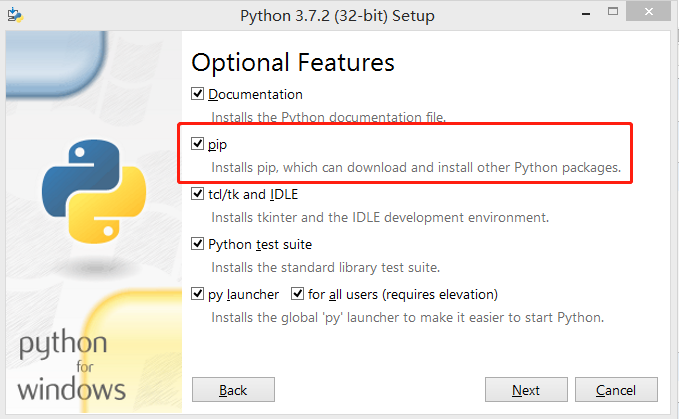Image resolution: width=679 pixels, height=419 pixels.
Task: Minimize the Python Setup window
Action: 586,13
